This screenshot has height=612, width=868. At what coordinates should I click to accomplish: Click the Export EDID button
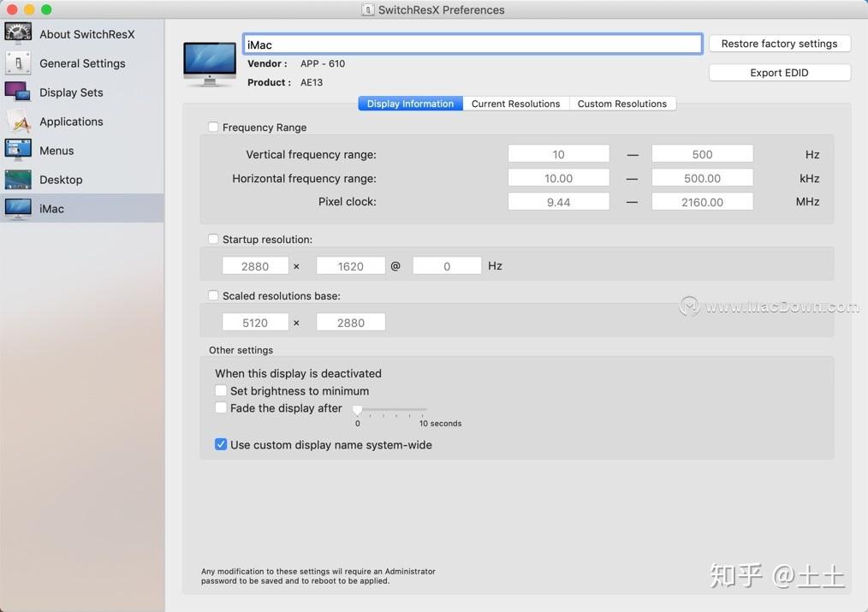point(779,72)
